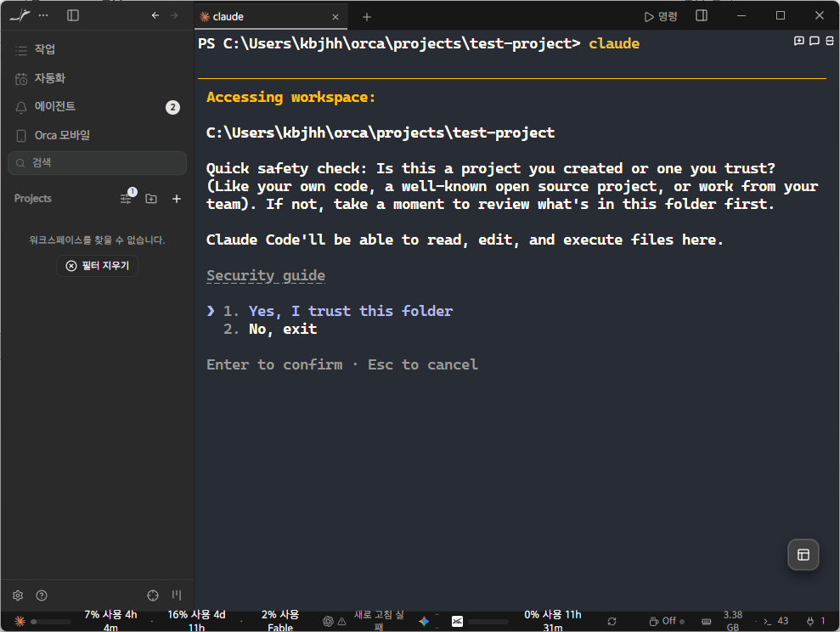The image size is (840, 632).
Task: Select option No, exit
Action: point(282,329)
